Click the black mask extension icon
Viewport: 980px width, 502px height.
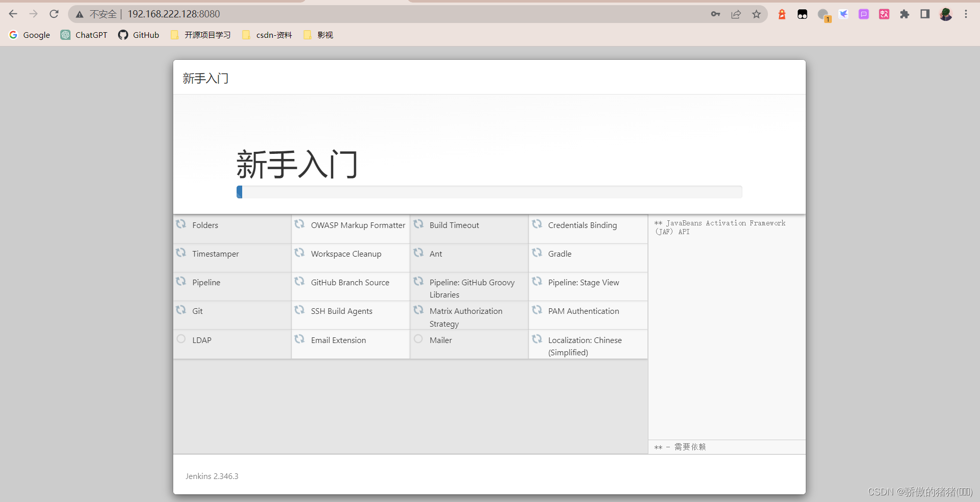click(x=802, y=14)
